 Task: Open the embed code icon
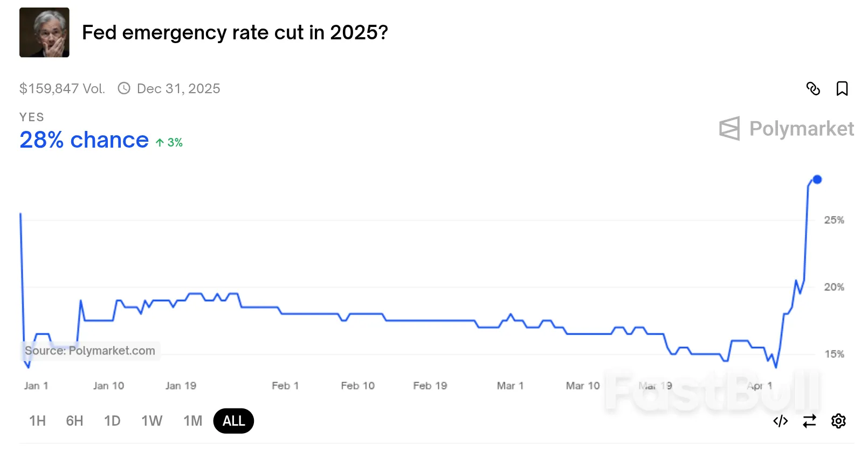pyautogui.click(x=780, y=421)
